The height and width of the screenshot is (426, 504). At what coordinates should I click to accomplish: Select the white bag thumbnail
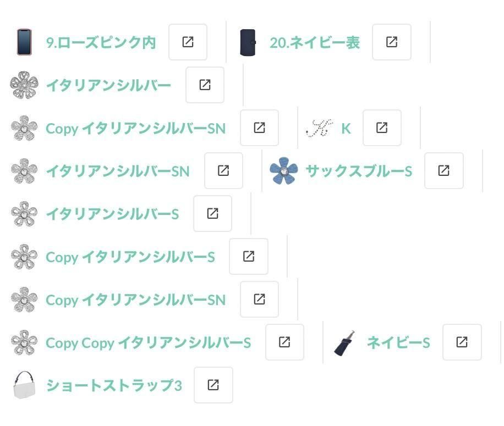[x=24, y=385]
